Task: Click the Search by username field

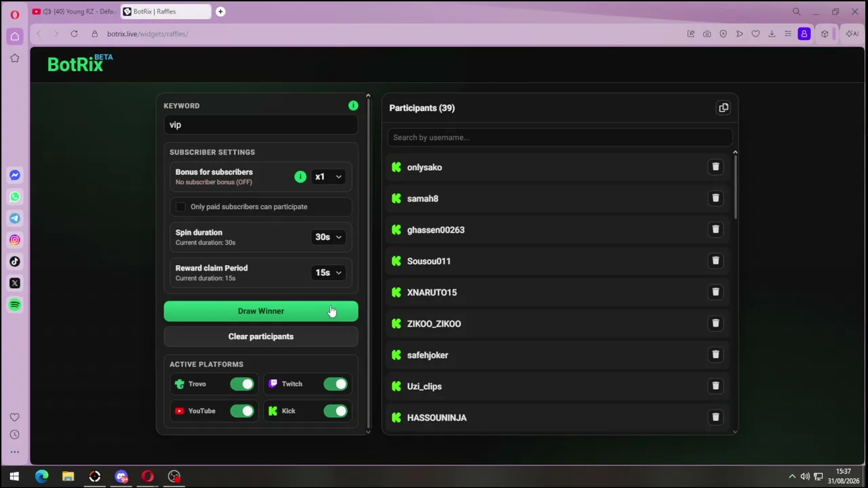Action: click(560, 138)
